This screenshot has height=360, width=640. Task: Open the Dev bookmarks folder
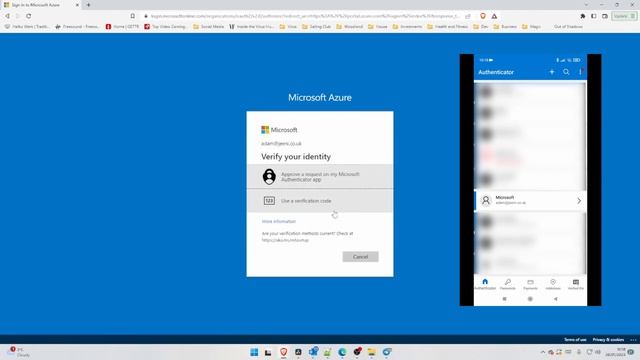(481, 27)
